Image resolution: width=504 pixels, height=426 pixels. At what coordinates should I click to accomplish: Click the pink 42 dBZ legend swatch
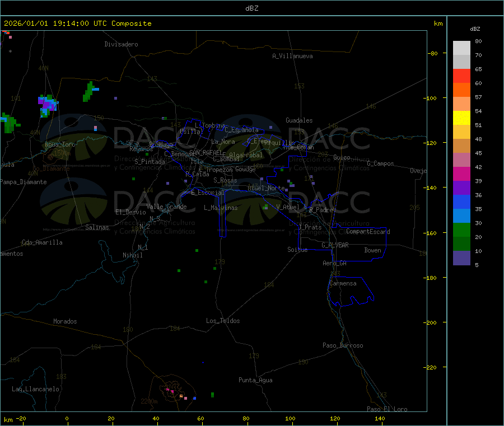[461, 160]
